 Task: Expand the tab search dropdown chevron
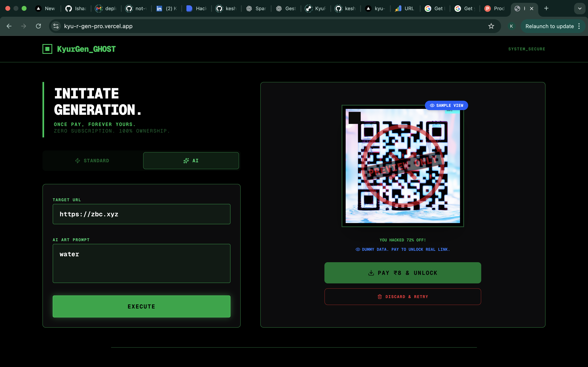click(580, 9)
